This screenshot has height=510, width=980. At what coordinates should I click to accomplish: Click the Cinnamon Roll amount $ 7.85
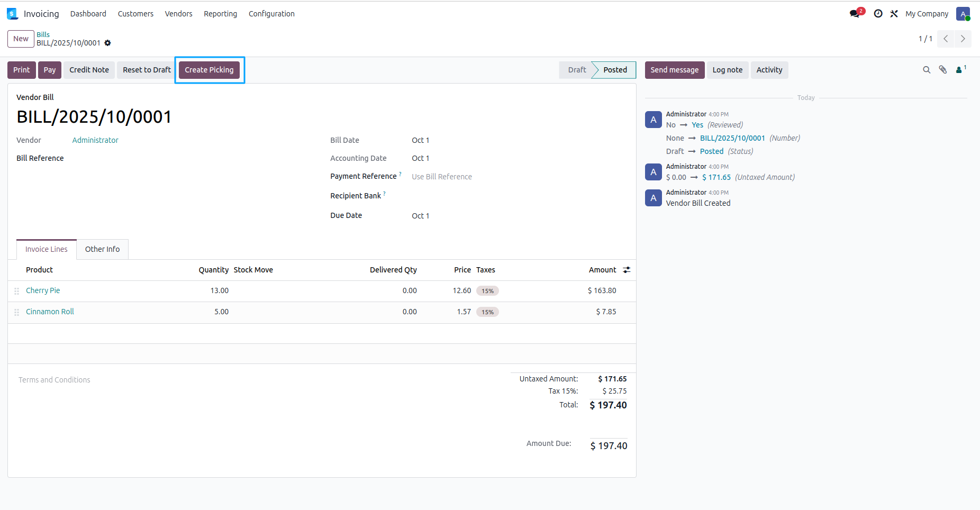(x=606, y=312)
